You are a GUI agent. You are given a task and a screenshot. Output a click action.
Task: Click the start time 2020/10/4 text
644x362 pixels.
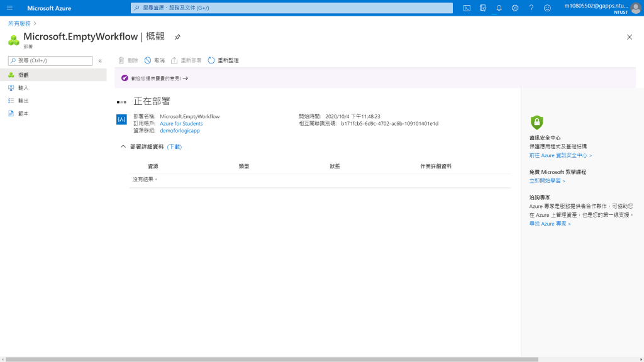[x=352, y=116]
